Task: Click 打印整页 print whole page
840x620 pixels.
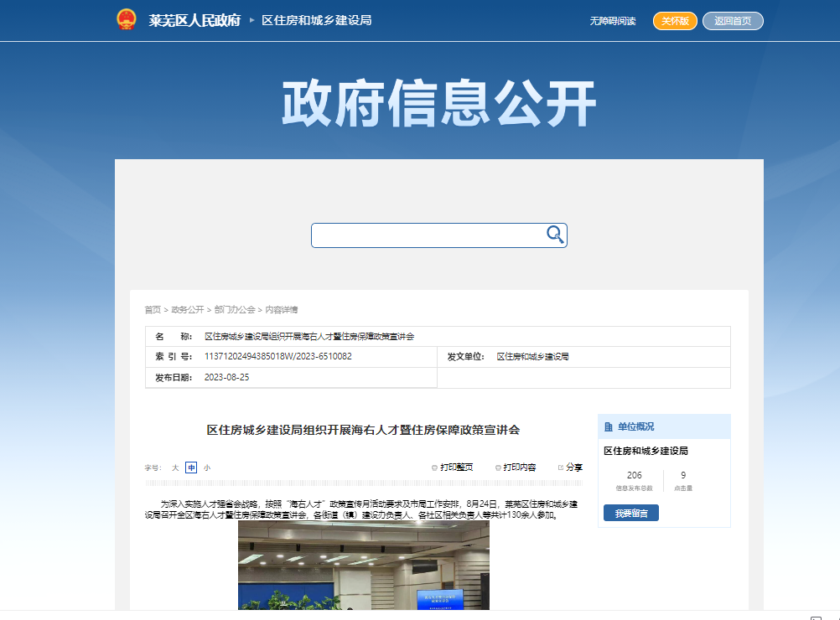Action: (456, 468)
